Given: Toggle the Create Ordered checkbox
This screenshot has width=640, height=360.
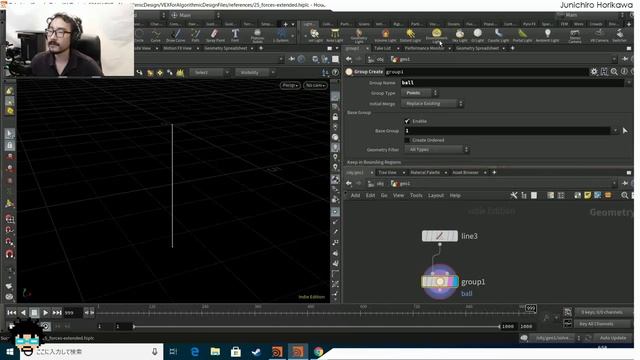Looking at the screenshot, I should 407,140.
